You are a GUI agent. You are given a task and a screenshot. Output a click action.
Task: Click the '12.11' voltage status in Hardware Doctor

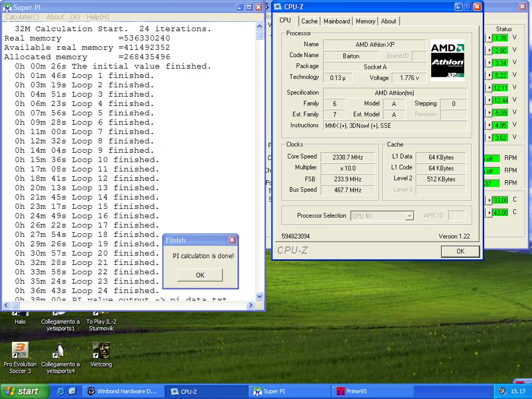pyautogui.click(x=500, y=88)
